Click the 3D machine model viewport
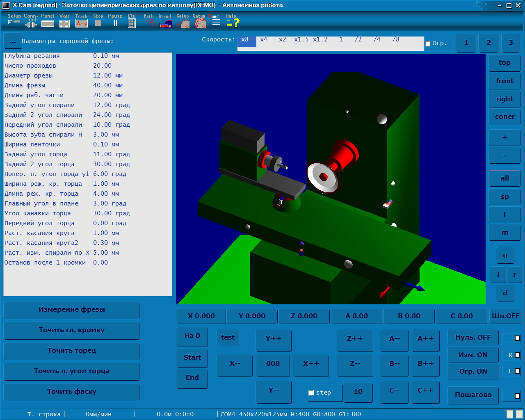Image resolution: width=525 pixels, height=420 pixels. point(331,179)
